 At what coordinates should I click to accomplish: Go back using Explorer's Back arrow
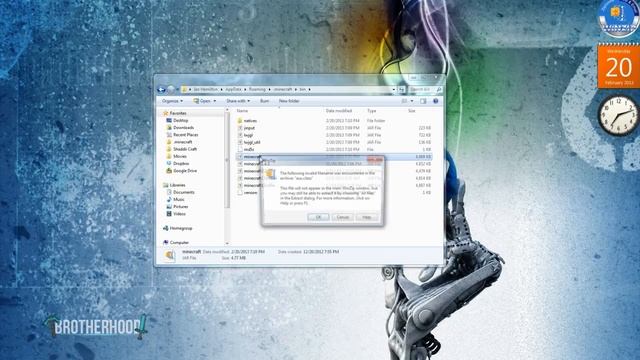(161, 89)
